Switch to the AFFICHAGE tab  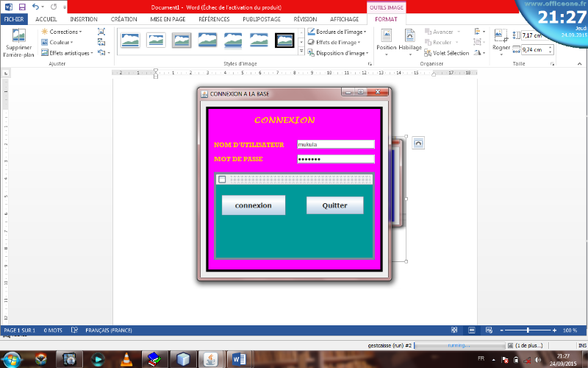coord(344,19)
